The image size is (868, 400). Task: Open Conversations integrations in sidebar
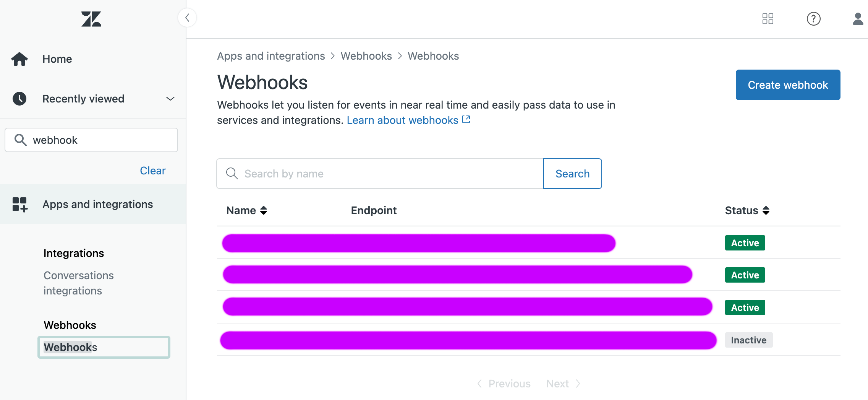coord(78,283)
